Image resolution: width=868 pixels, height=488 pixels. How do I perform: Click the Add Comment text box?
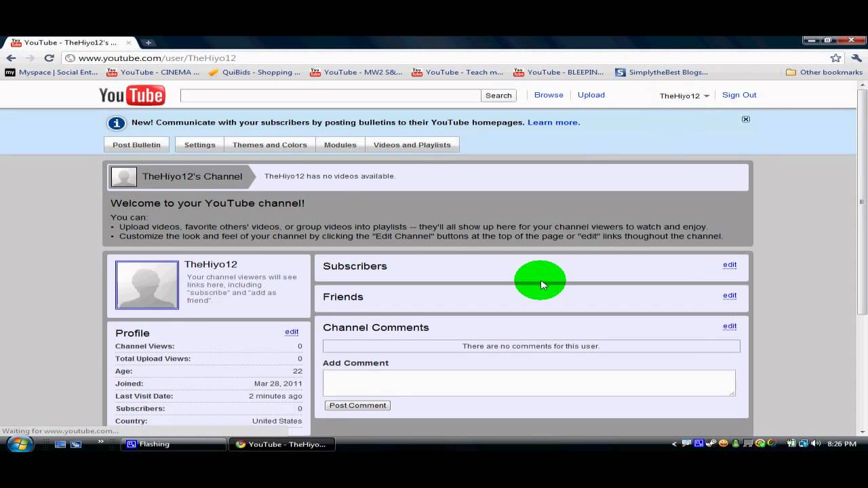tap(529, 383)
